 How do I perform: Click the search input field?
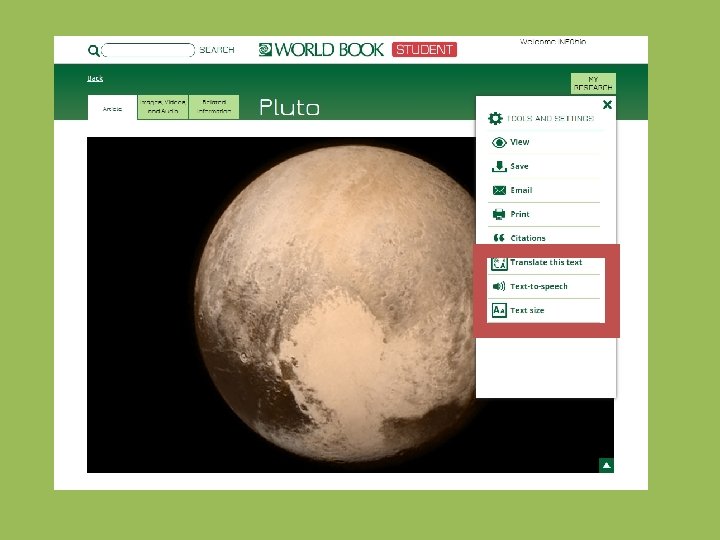tap(148, 50)
